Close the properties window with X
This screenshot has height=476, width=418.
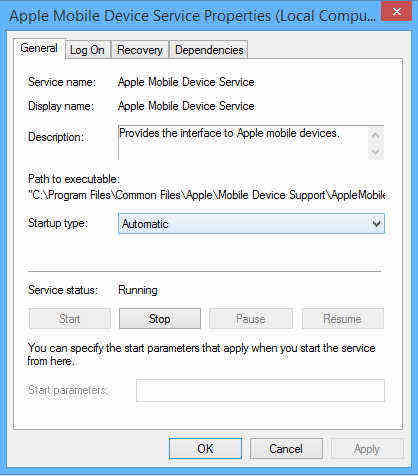[x=396, y=12]
